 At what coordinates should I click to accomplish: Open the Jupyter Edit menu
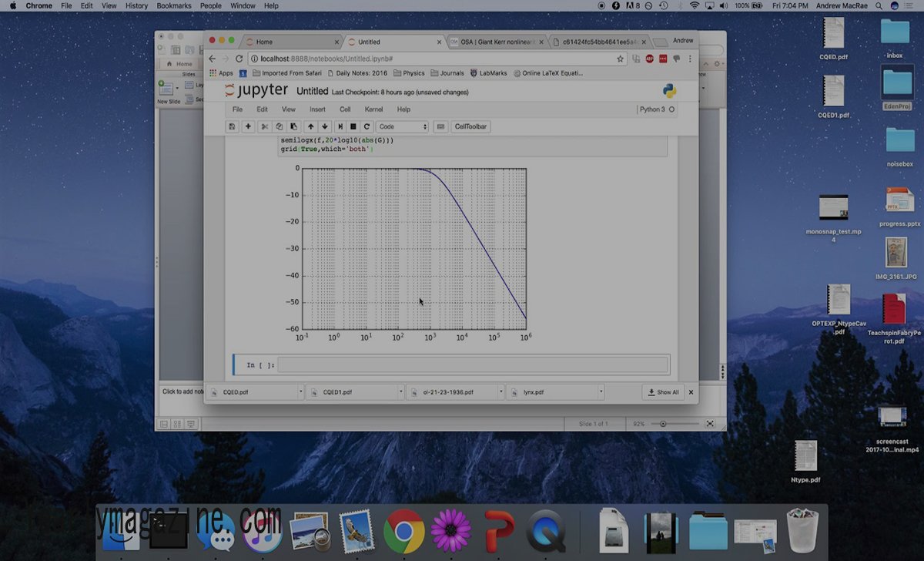coord(262,109)
